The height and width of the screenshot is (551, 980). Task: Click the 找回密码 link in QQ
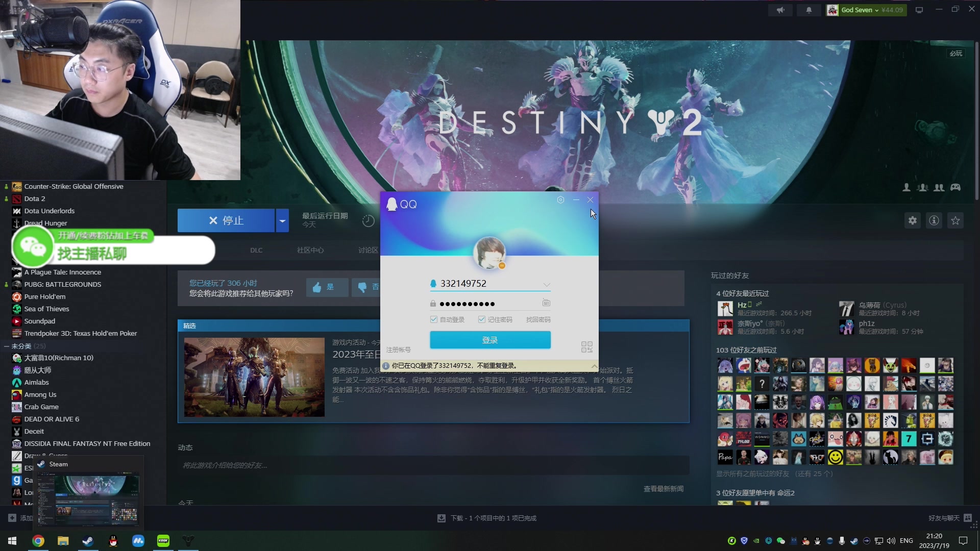point(538,319)
